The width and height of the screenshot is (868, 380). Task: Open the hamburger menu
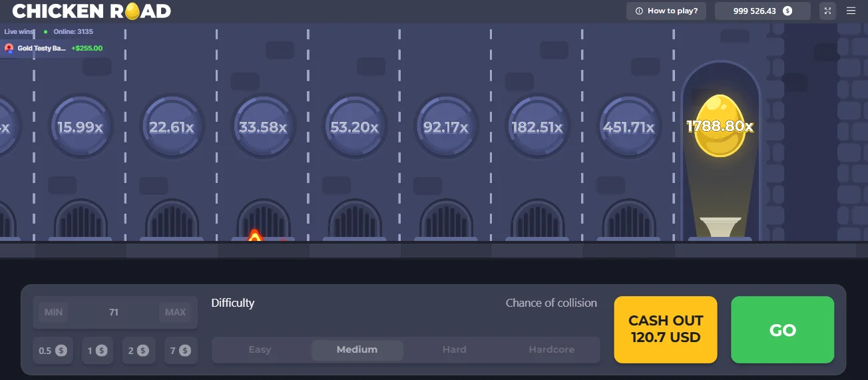pos(851,11)
